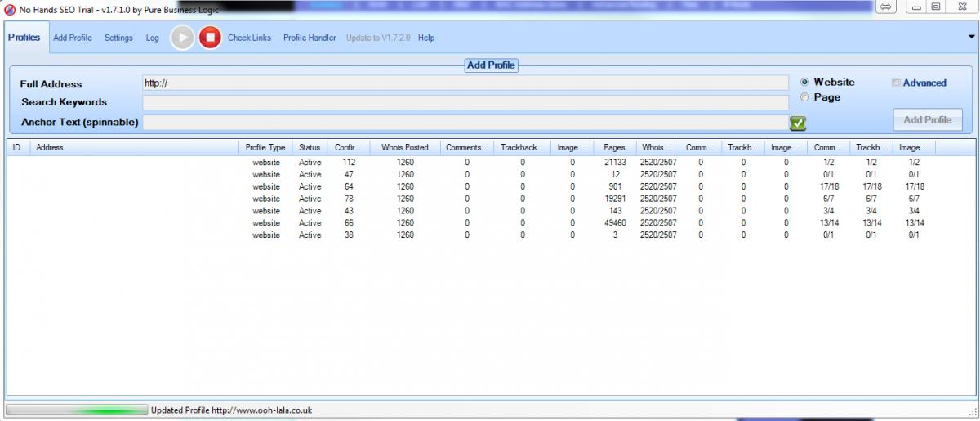Click the confirmed count 47 cell

click(x=350, y=175)
